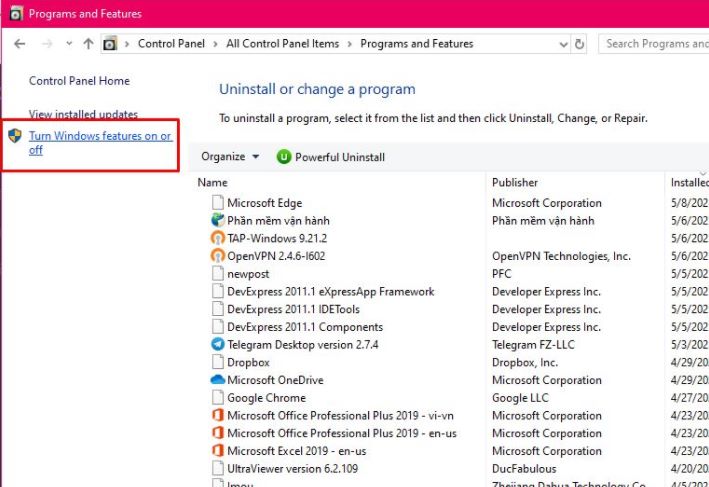Click the TAP-Windows 9.21.2 icon
709x487 pixels.
click(x=217, y=238)
